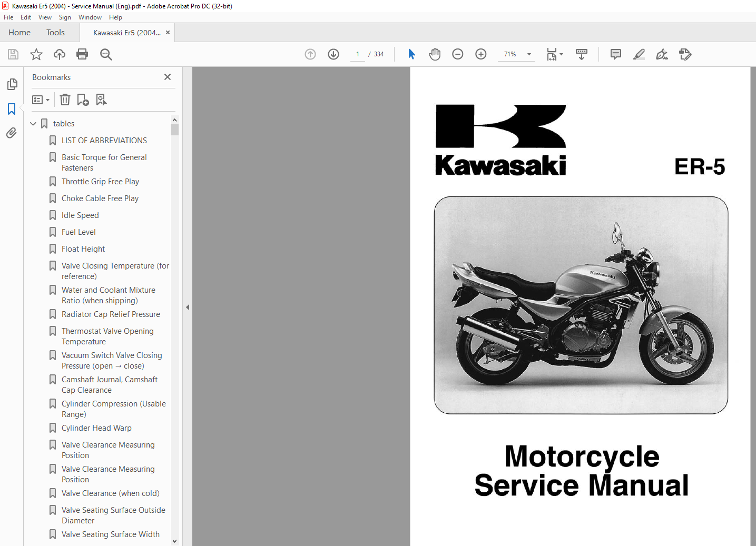Open Vacuum Switch Valve Closing Pressure bookmark
The width and height of the screenshot is (756, 546).
coord(112,361)
